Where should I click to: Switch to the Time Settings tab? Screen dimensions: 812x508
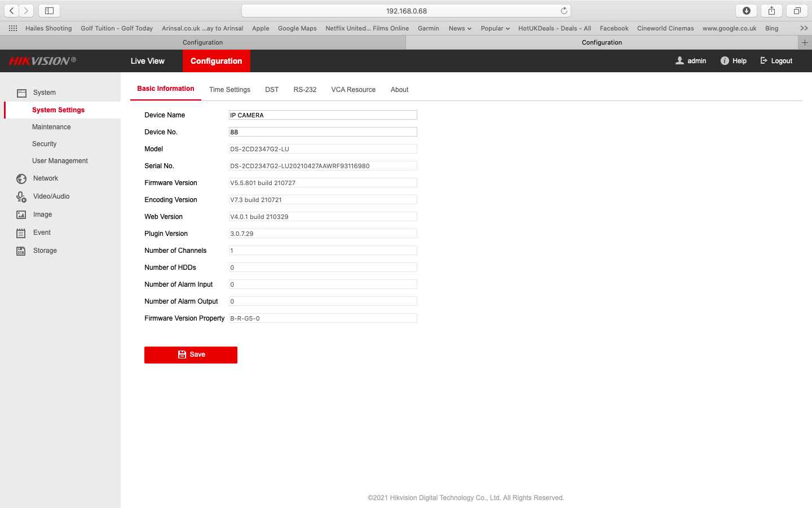230,89
